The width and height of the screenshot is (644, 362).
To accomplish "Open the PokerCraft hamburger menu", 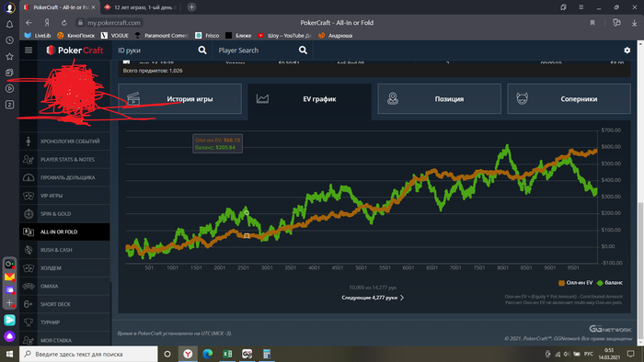I will coord(29,50).
